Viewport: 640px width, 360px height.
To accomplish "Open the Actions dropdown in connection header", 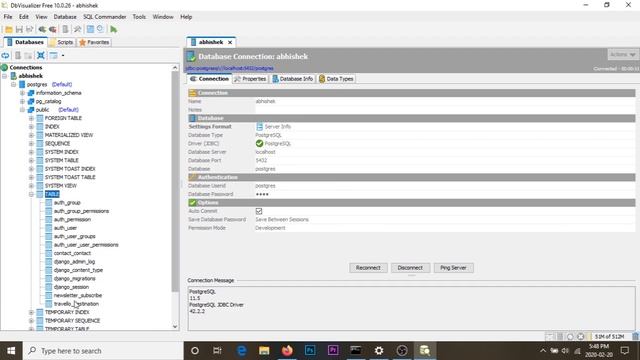I will click(622, 54).
